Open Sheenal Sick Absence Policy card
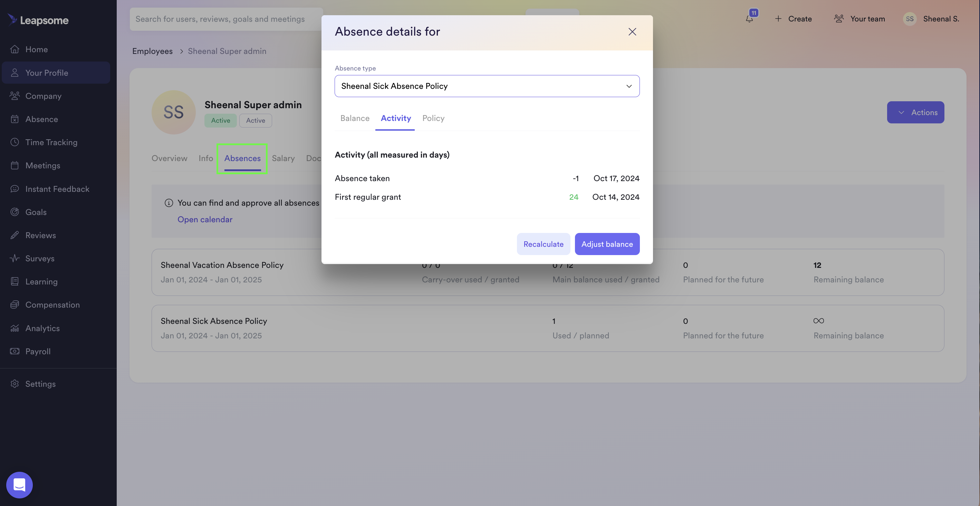Image resolution: width=980 pixels, height=506 pixels. [x=547, y=328]
